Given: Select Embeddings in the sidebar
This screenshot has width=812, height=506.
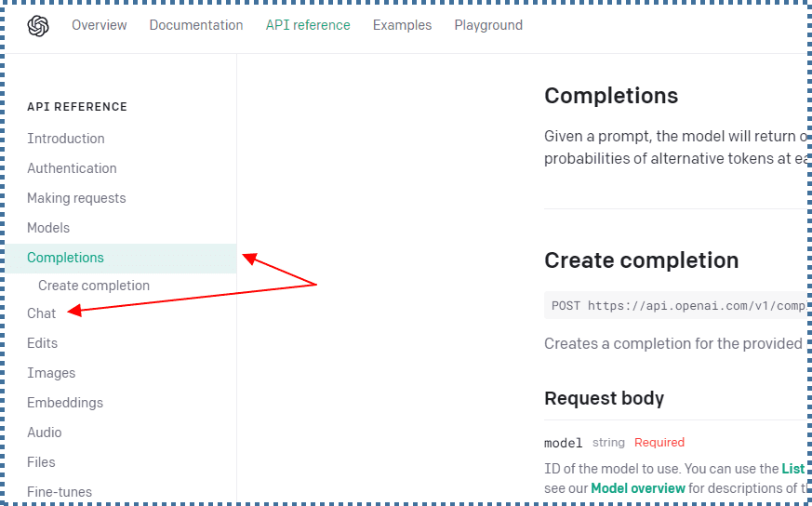Looking at the screenshot, I should (x=65, y=403).
